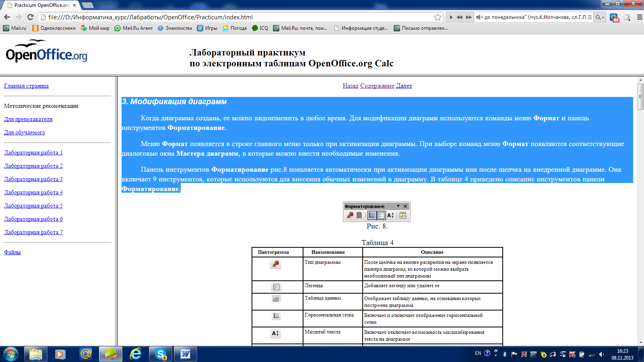Open the Письмо отправлен... bookmark
Screen dimensions: 644x362
tap(421, 28)
